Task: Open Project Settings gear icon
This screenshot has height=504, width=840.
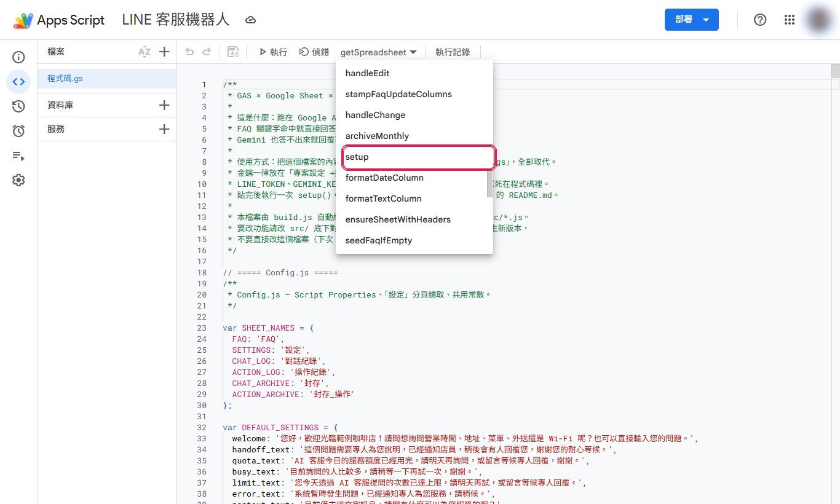Action: pos(18,180)
